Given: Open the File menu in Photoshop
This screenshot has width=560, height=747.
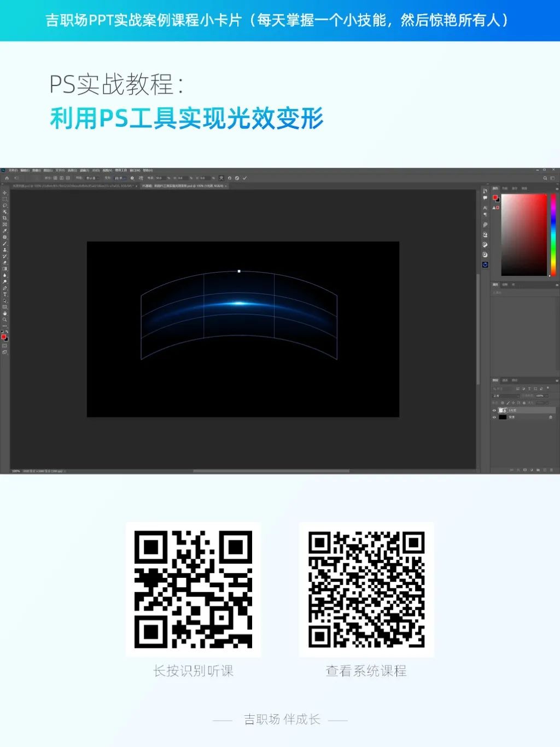Looking at the screenshot, I should (x=12, y=170).
